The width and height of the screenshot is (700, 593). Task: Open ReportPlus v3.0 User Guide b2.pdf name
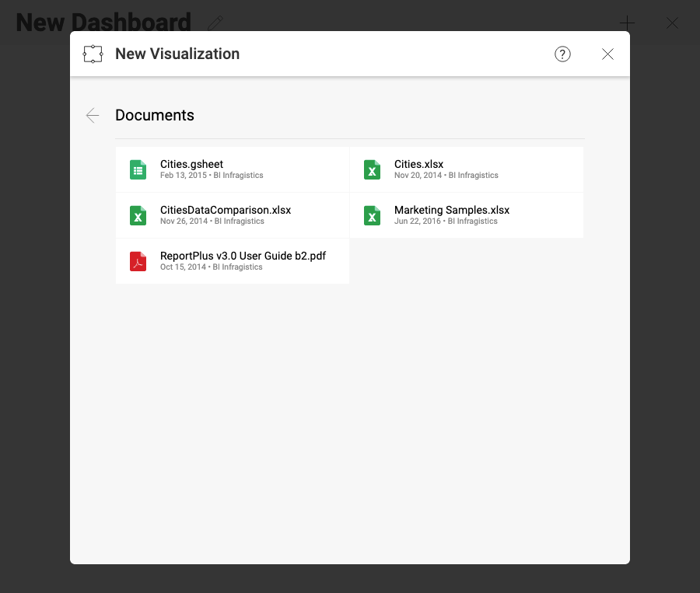coord(243,256)
